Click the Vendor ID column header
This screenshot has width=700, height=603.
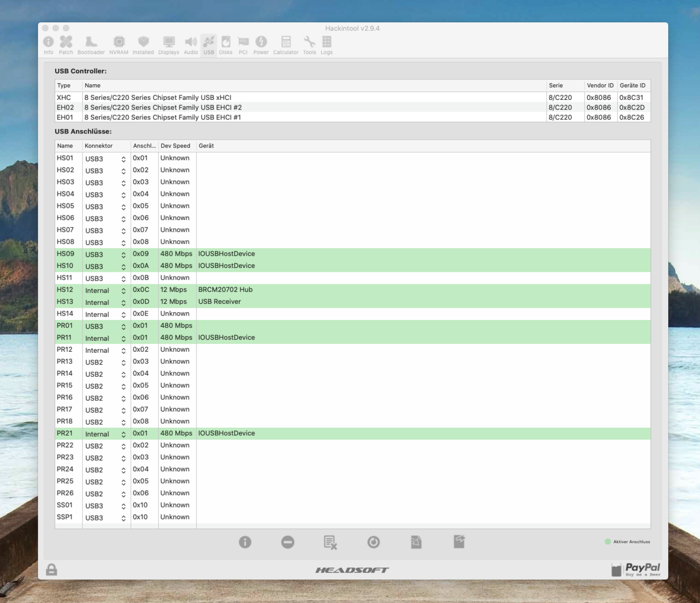pyautogui.click(x=600, y=85)
